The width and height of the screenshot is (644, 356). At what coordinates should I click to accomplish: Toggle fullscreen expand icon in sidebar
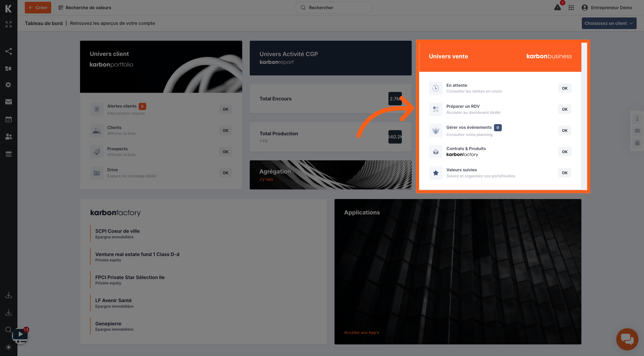[x=8, y=24]
